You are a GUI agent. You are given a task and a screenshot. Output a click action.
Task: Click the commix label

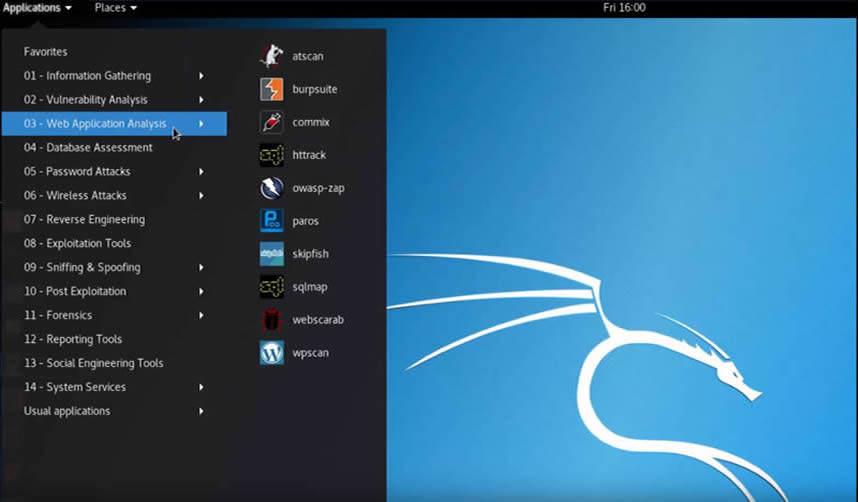point(311,122)
